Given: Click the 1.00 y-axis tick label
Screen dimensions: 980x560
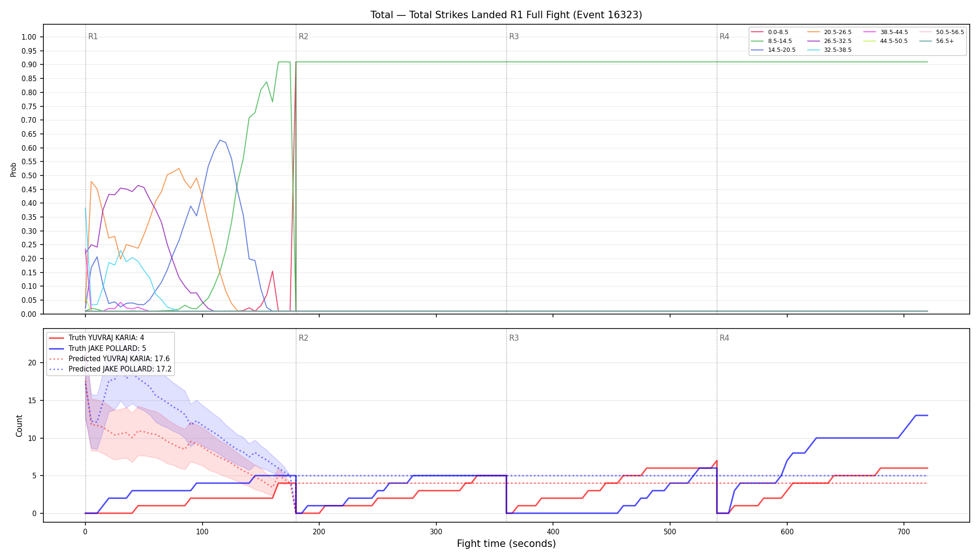Looking at the screenshot, I should tap(28, 37).
